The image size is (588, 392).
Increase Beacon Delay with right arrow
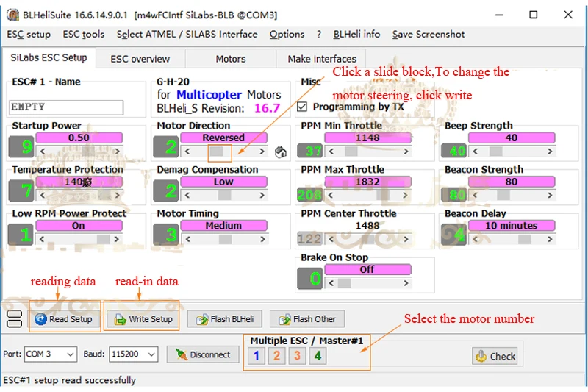(x=550, y=239)
